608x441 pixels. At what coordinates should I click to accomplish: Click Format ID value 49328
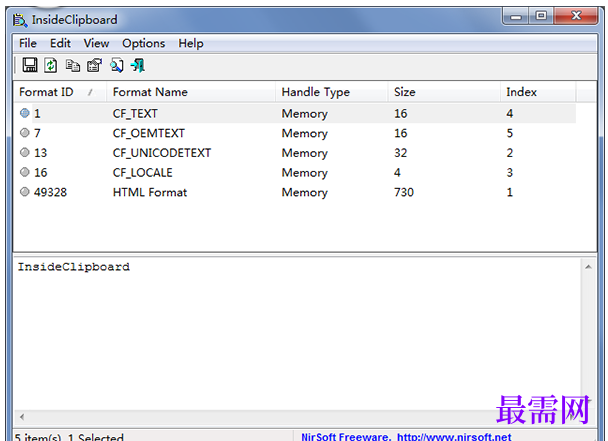(50, 192)
